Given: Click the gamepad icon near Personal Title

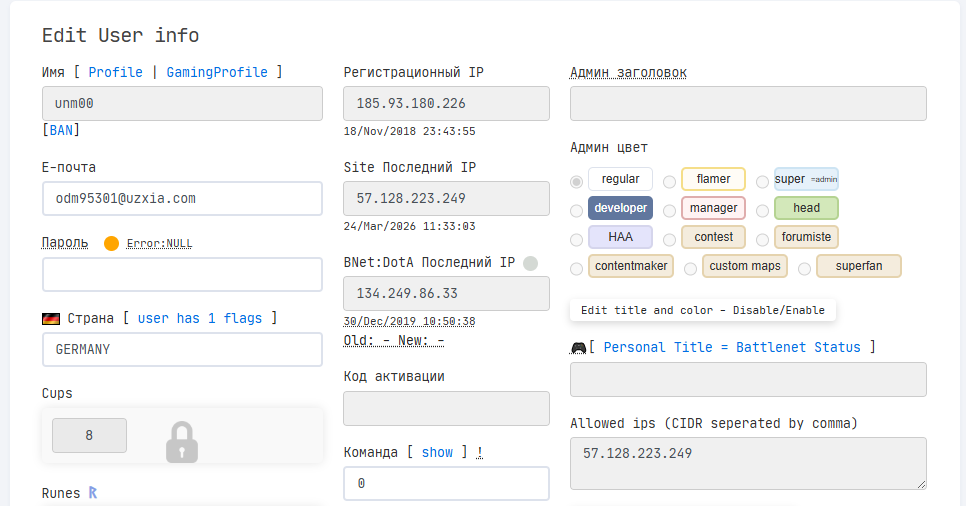Looking at the screenshot, I should click(578, 348).
